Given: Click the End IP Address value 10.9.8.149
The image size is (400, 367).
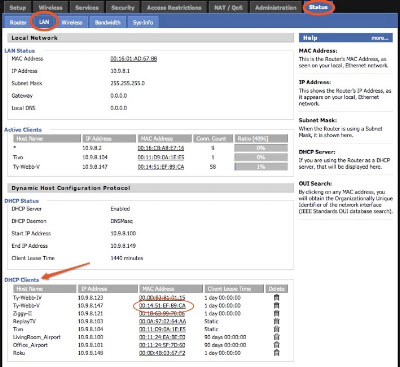Looking at the screenshot, I should [123, 246].
